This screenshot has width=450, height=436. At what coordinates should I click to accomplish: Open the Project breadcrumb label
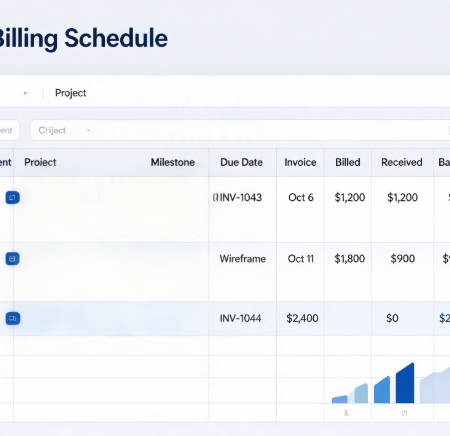[x=71, y=93]
